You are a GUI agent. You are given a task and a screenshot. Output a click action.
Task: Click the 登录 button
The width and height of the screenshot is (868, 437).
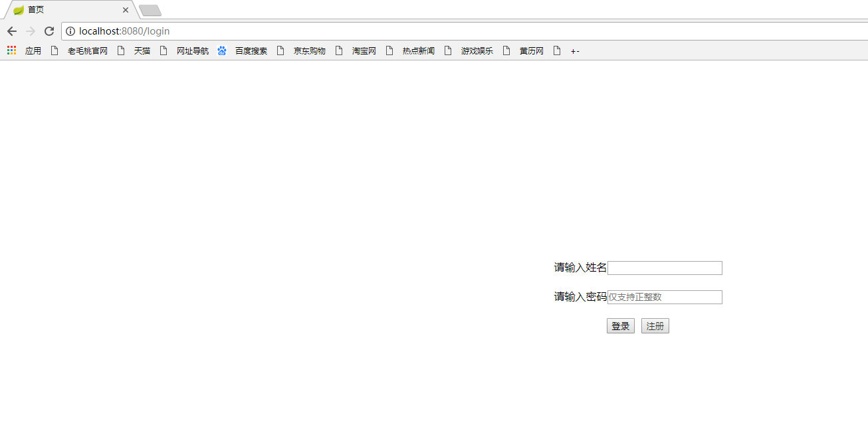pos(620,325)
